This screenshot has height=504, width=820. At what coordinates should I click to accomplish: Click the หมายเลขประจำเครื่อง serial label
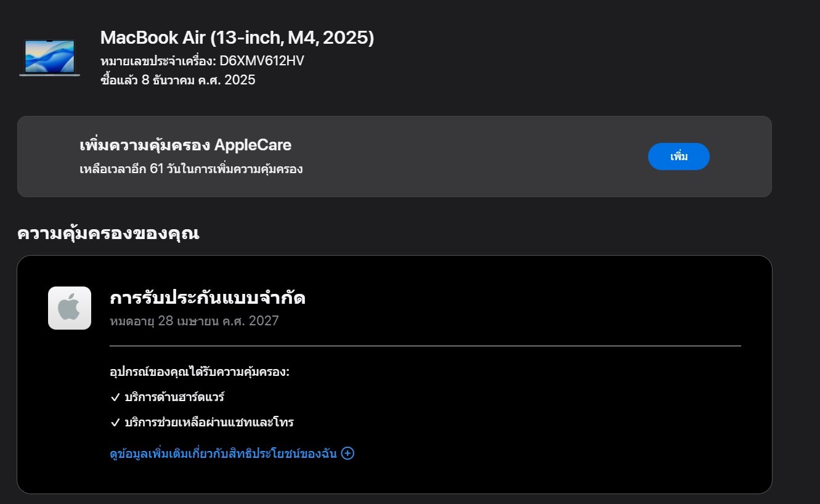[158, 61]
